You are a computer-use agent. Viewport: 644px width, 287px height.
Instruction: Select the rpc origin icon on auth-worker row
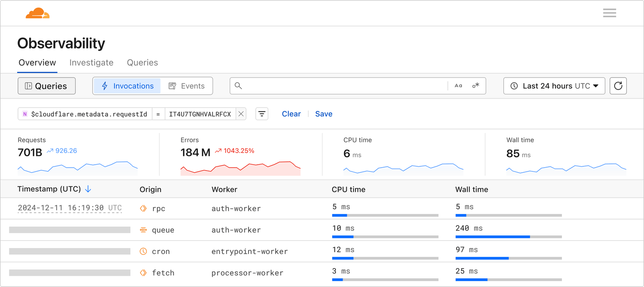point(144,208)
